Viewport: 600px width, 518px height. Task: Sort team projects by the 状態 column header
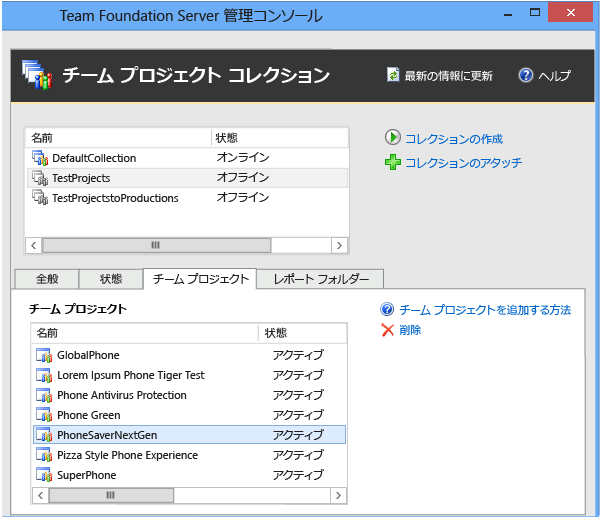point(302,333)
